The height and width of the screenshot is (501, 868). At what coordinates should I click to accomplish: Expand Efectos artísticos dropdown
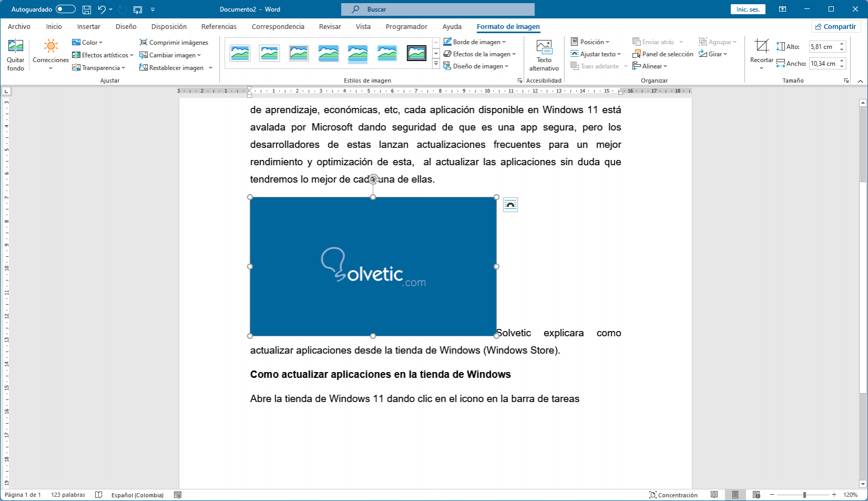point(103,55)
